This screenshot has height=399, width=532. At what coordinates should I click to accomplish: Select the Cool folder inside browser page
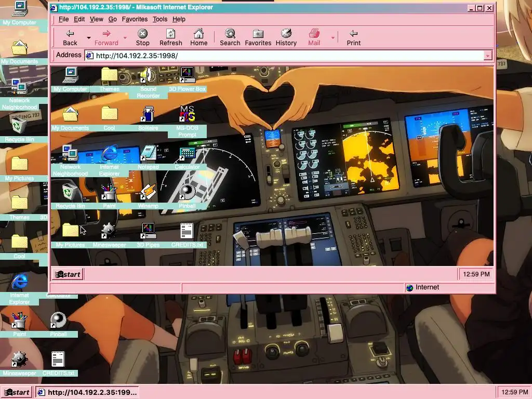coord(109,118)
